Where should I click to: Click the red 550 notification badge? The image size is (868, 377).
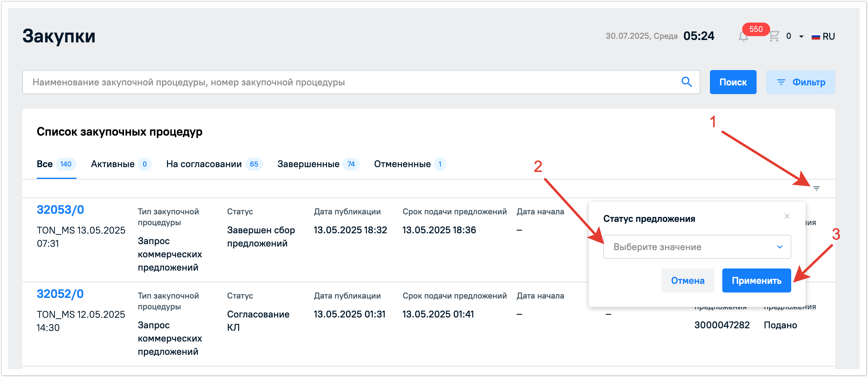coord(755,29)
